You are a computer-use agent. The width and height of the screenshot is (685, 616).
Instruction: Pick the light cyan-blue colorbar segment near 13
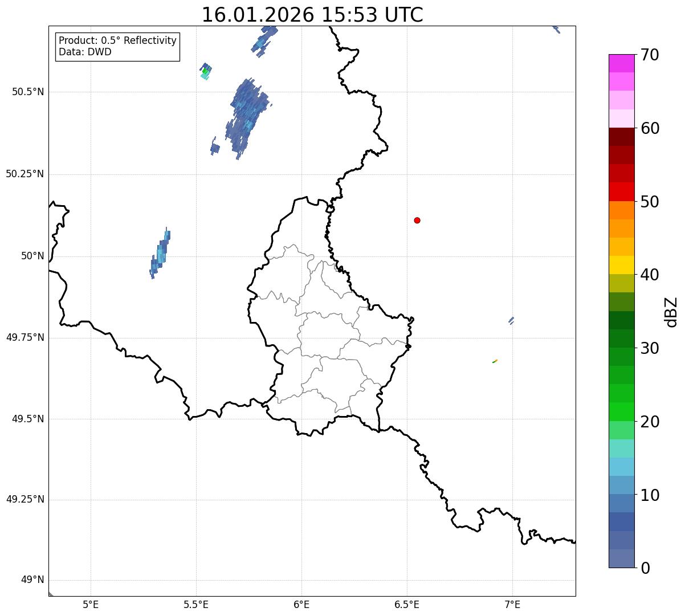(x=621, y=467)
